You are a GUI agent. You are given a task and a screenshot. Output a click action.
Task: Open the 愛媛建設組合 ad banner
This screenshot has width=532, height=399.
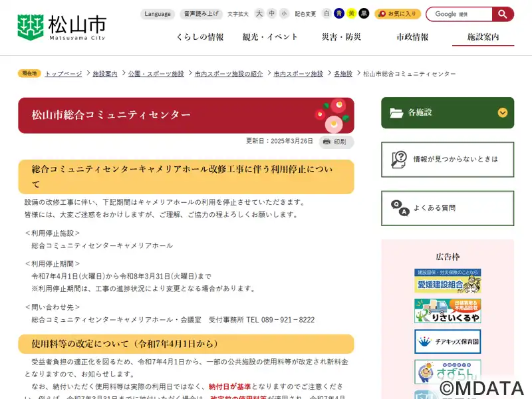coord(448,281)
